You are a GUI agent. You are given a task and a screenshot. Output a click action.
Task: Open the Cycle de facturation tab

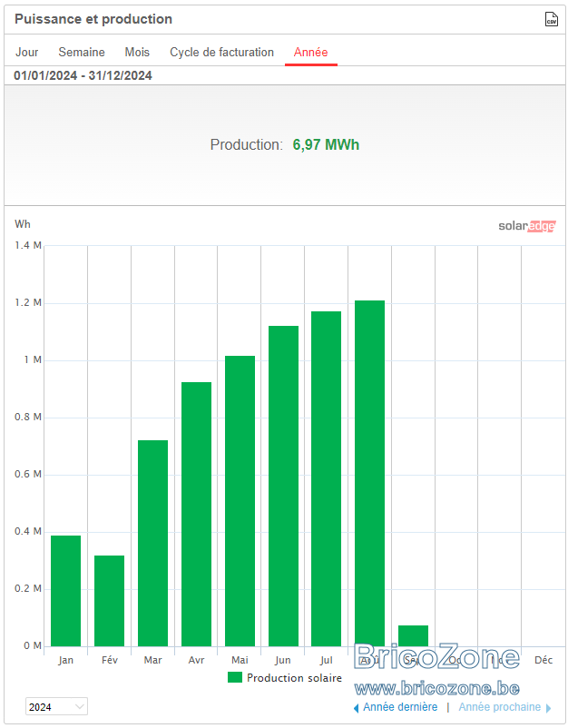[221, 52]
